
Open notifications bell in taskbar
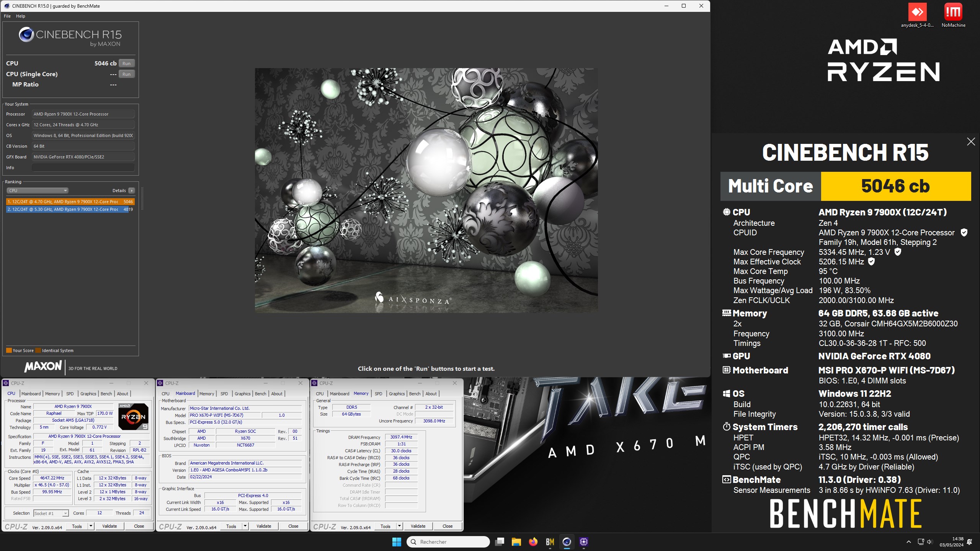coord(970,542)
